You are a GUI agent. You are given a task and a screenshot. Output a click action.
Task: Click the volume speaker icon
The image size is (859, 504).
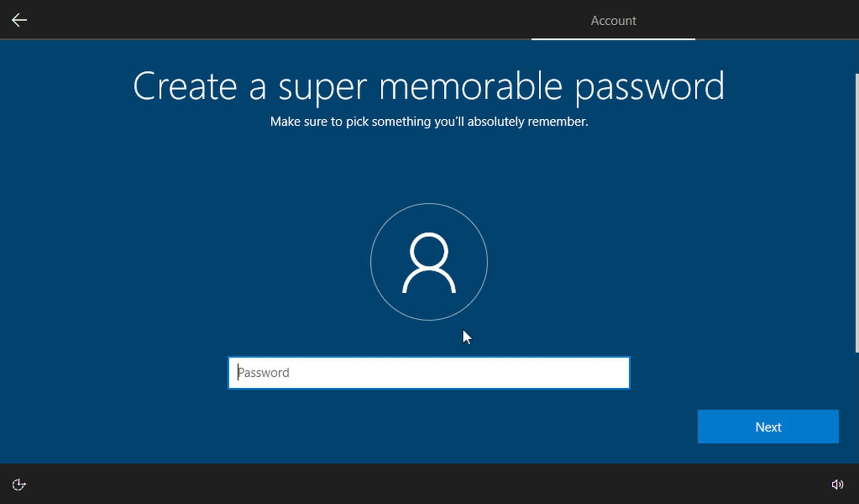[837, 484]
